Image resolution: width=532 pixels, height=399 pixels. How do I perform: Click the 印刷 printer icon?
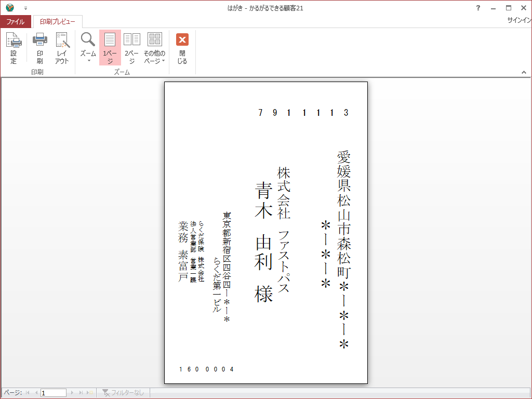(40, 47)
